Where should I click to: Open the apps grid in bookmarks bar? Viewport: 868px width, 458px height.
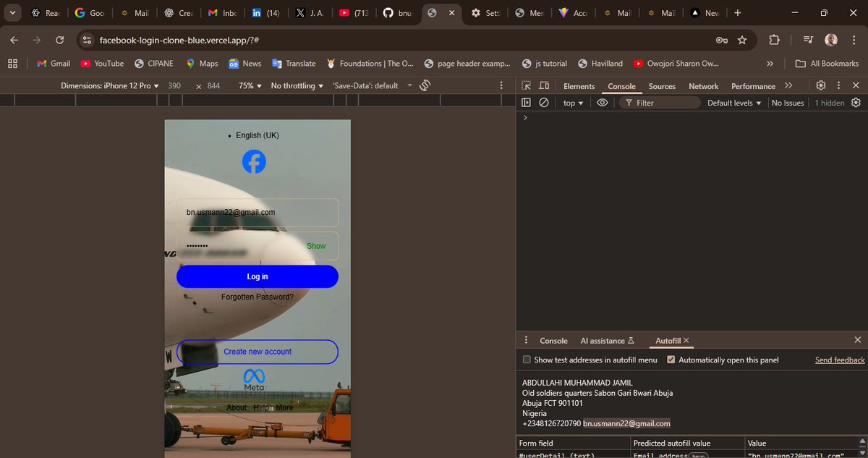[12, 64]
